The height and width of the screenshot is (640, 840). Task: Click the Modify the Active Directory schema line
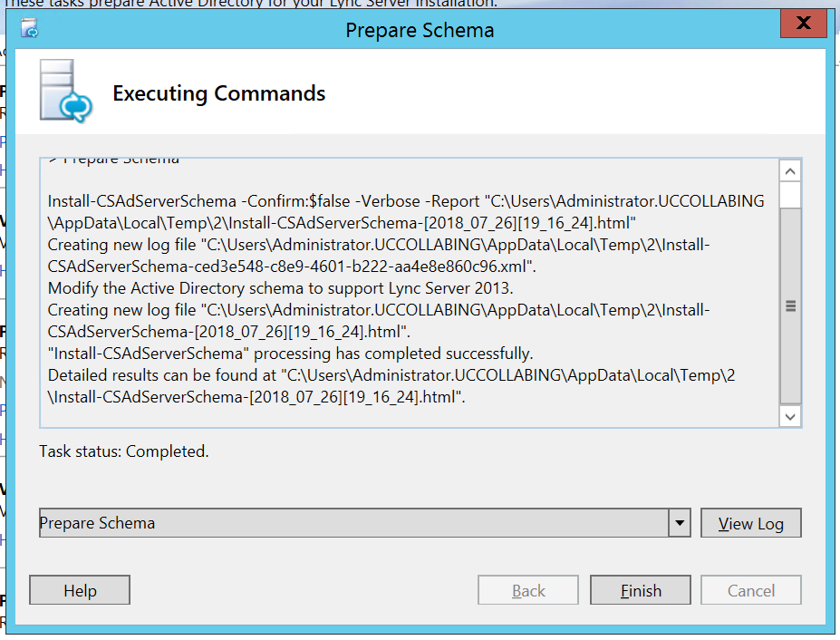point(280,288)
